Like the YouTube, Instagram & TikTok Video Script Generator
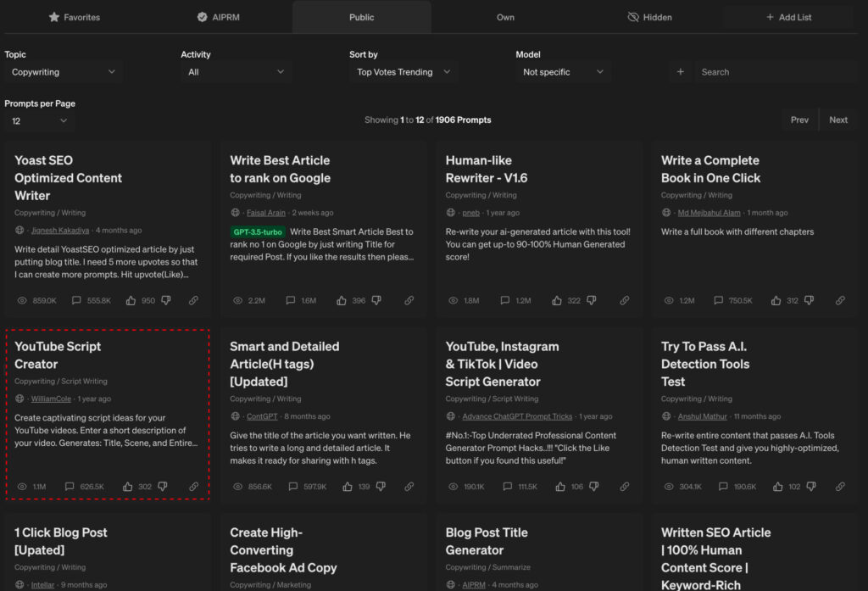This screenshot has height=591, width=868. (561, 487)
